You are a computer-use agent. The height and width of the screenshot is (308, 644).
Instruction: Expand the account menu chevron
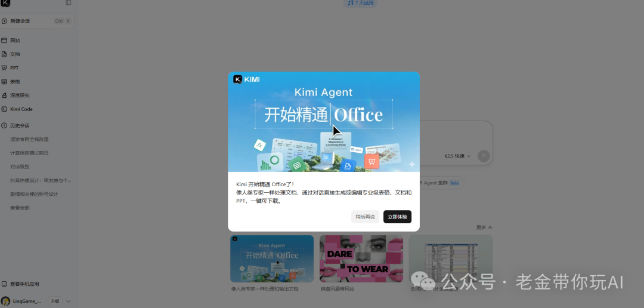[69, 301]
